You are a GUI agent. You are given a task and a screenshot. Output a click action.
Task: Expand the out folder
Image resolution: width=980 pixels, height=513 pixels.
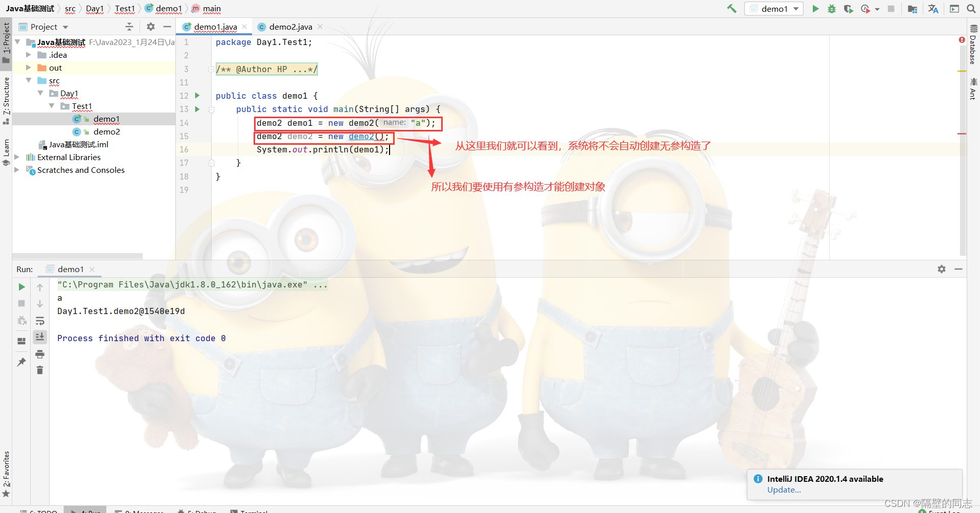pyautogui.click(x=29, y=68)
